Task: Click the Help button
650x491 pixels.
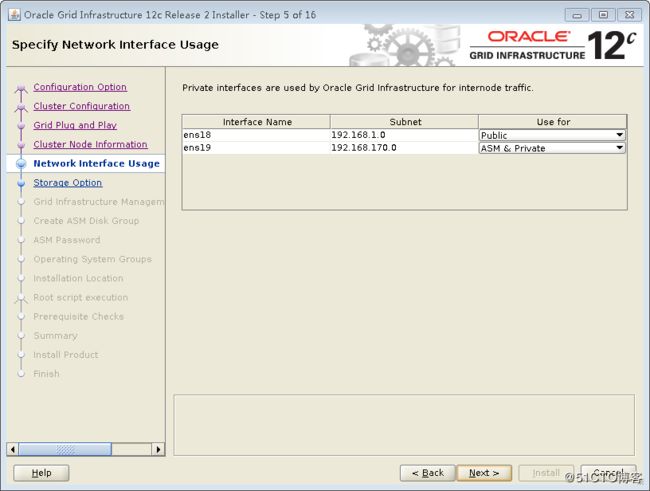Action: pyautogui.click(x=41, y=473)
